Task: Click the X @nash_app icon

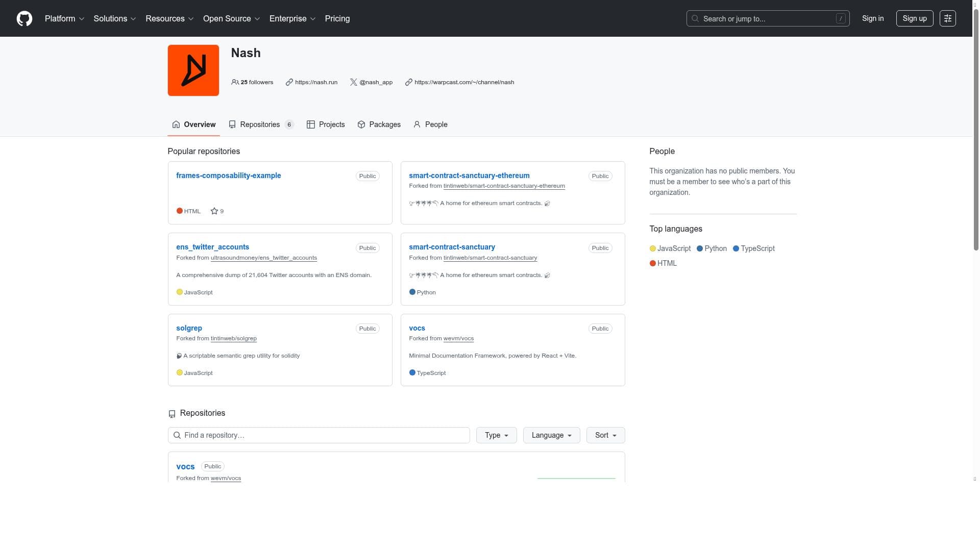Action: click(353, 82)
